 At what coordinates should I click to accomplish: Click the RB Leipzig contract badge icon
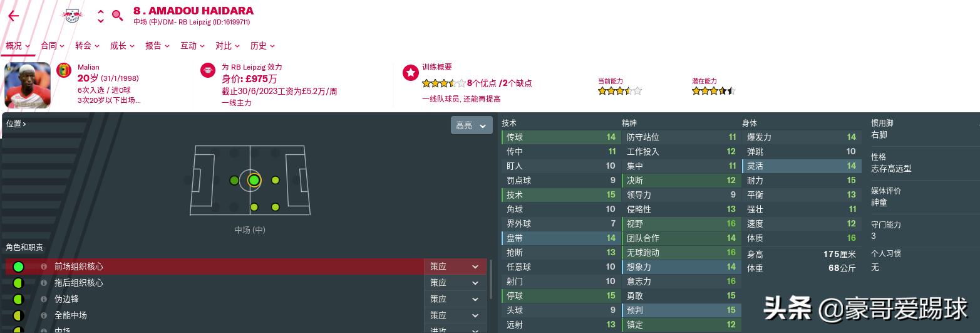point(208,70)
